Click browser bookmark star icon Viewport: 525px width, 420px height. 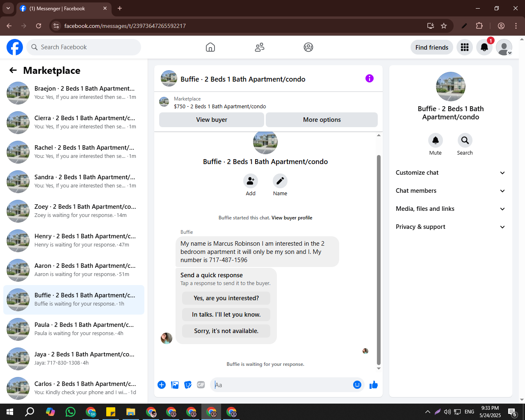(x=444, y=26)
